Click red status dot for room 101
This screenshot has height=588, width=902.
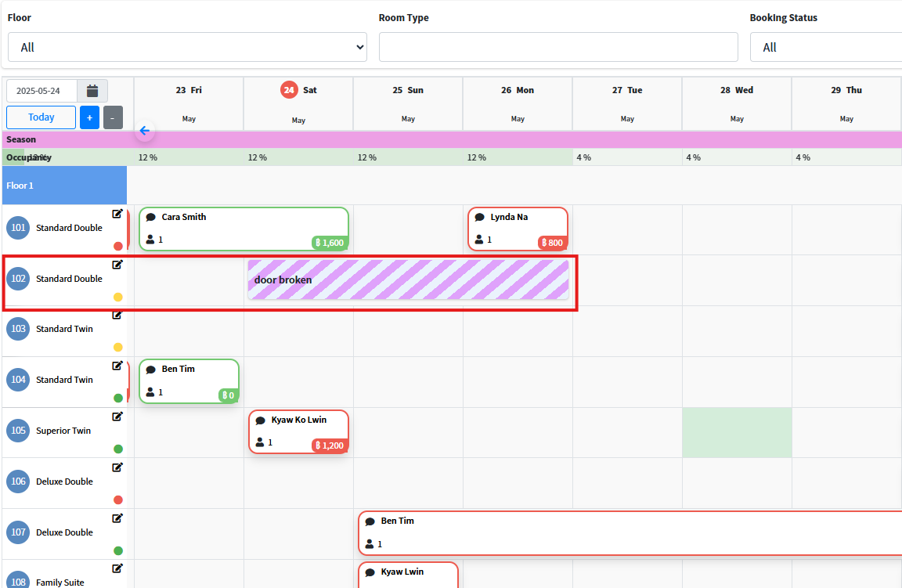click(x=118, y=246)
